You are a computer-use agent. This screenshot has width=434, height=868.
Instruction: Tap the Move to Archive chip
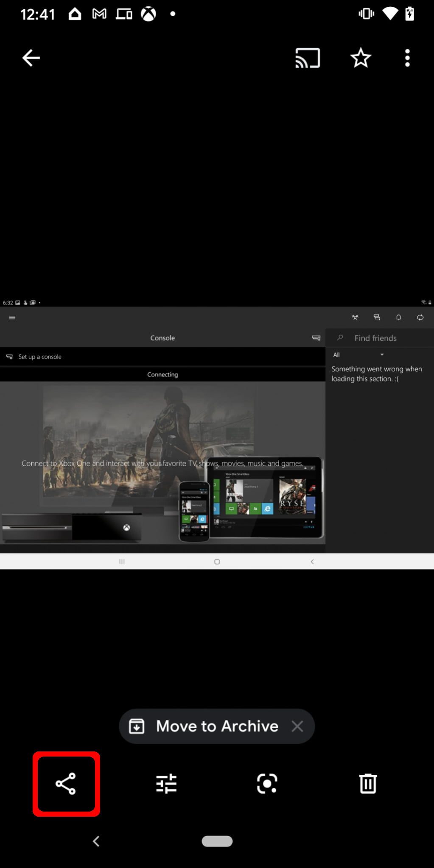(x=217, y=726)
